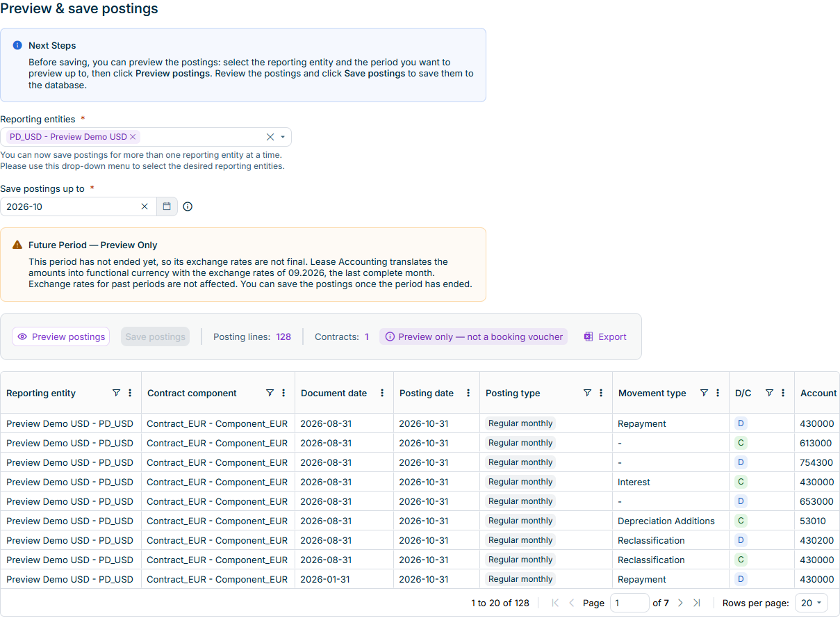The height and width of the screenshot is (625, 840).
Task: Go to previous page of results
Action: pyautogui.click(x=572, y=603)
